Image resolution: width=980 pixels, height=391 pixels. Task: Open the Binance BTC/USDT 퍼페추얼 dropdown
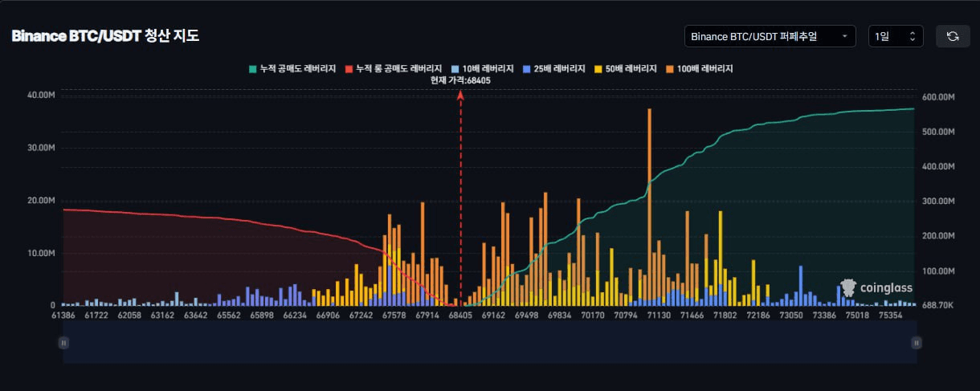pos(770,36)
